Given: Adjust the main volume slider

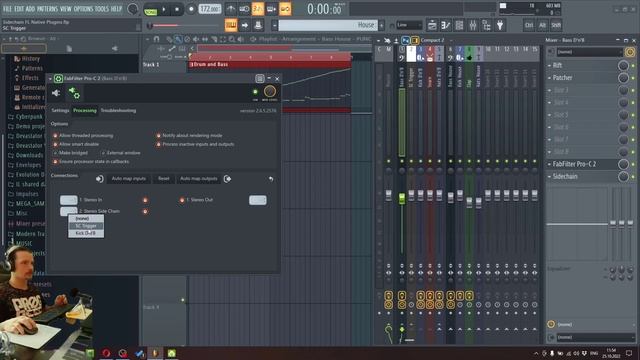Looking at the screenshot, I should pos(182,25).
